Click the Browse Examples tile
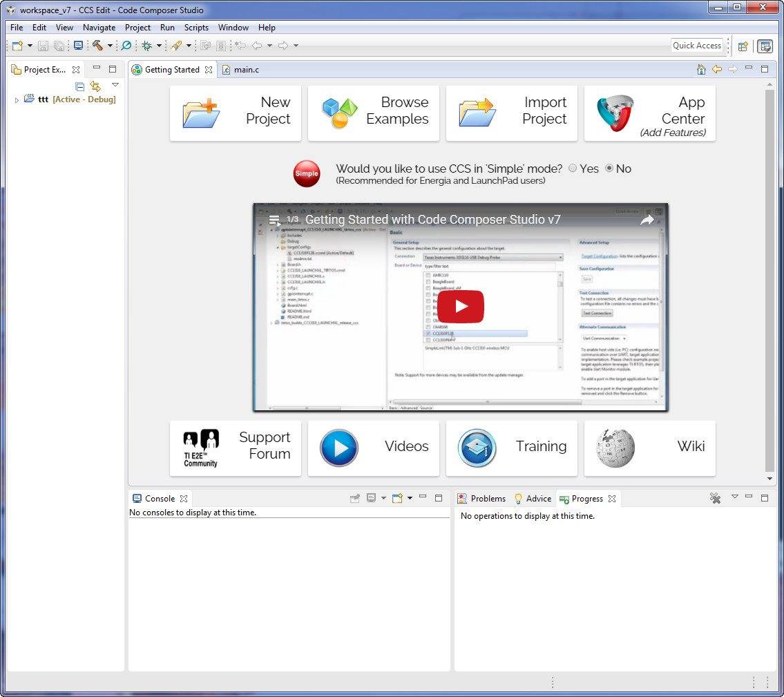This screenshot has height=697, width=784. (x=374, y=113)
